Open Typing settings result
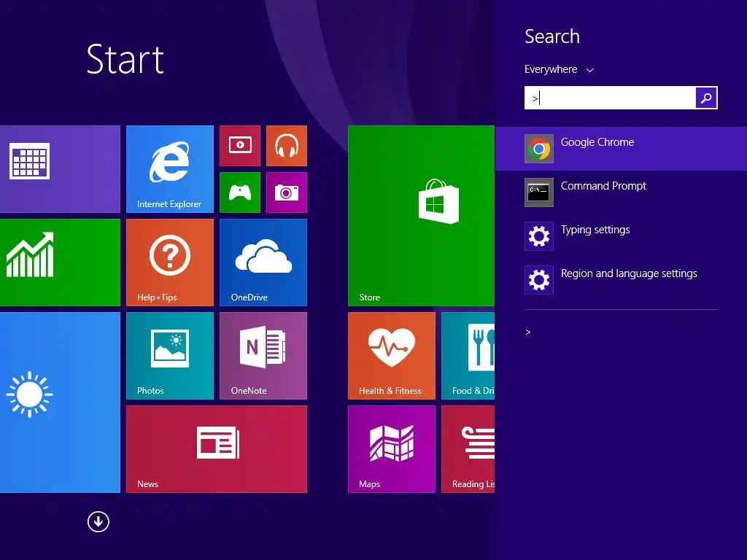The image size is (747, 560). pyautogui.click(x=622, y=236)
